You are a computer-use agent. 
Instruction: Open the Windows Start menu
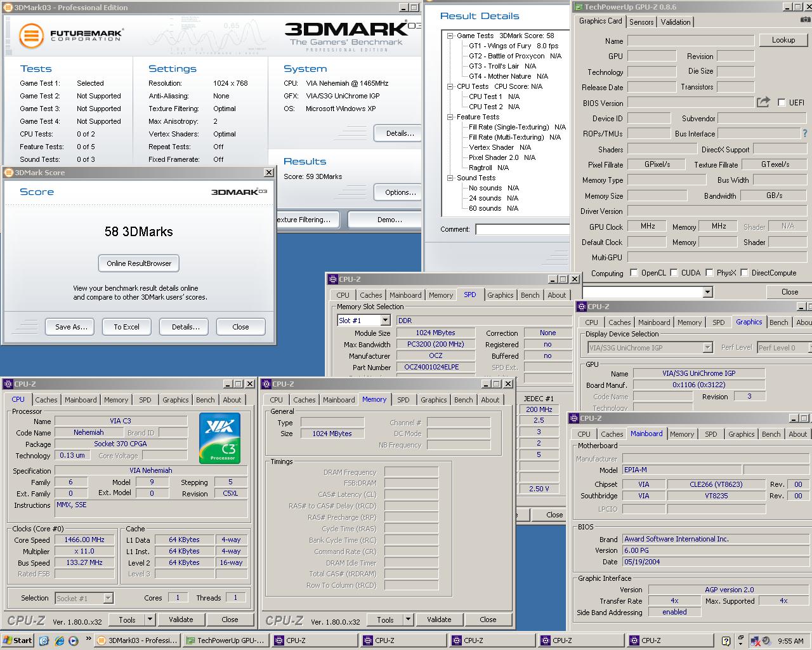tap(18, 640)
